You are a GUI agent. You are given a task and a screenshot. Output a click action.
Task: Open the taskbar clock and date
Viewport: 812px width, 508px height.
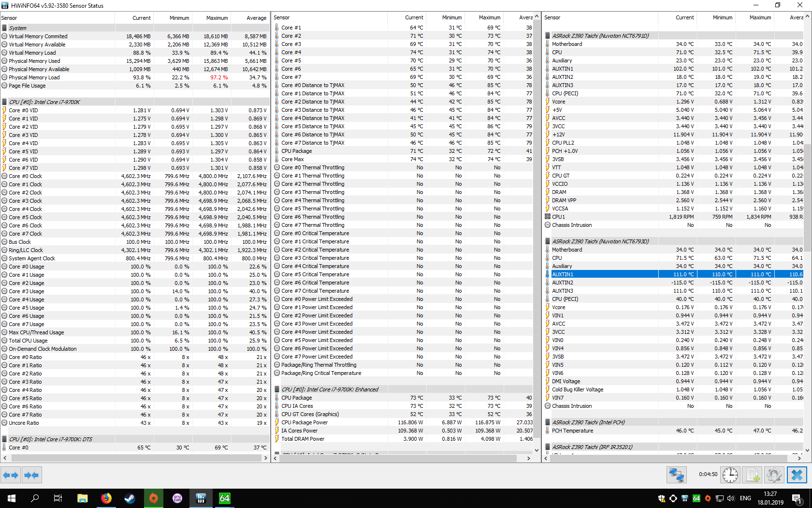coord(770,498)
